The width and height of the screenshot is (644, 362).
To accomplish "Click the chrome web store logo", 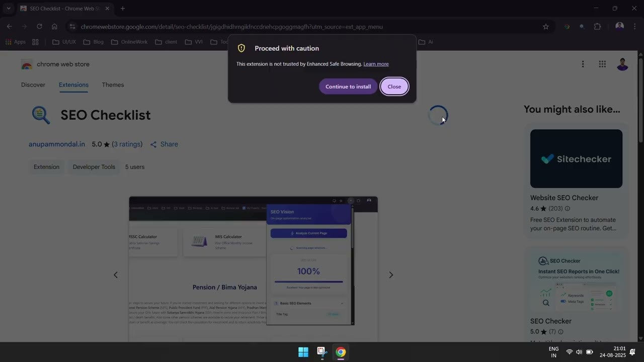I will pos(27,64).
